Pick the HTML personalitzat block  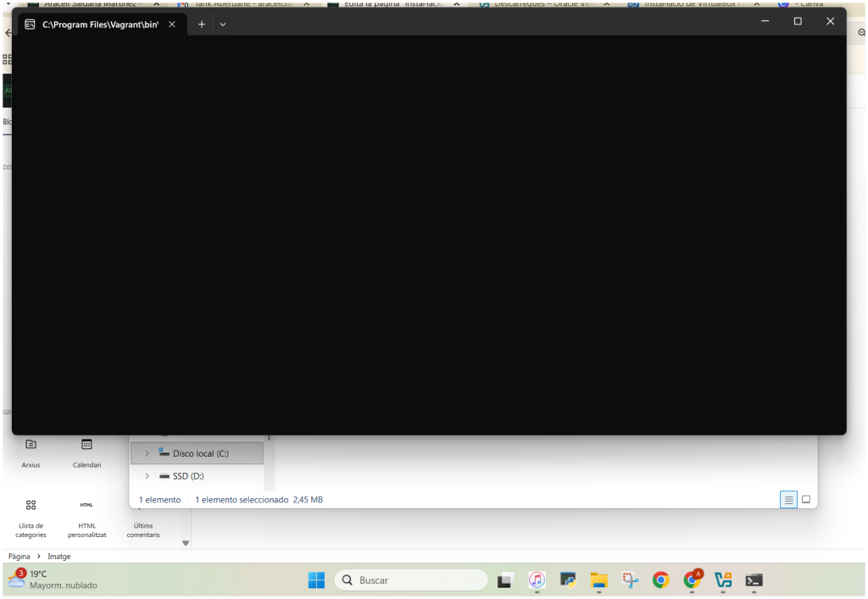coord(86,506)
